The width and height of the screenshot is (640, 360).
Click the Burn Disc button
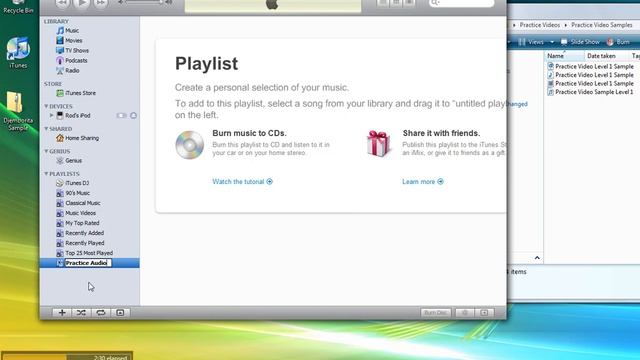pos(436,313)
